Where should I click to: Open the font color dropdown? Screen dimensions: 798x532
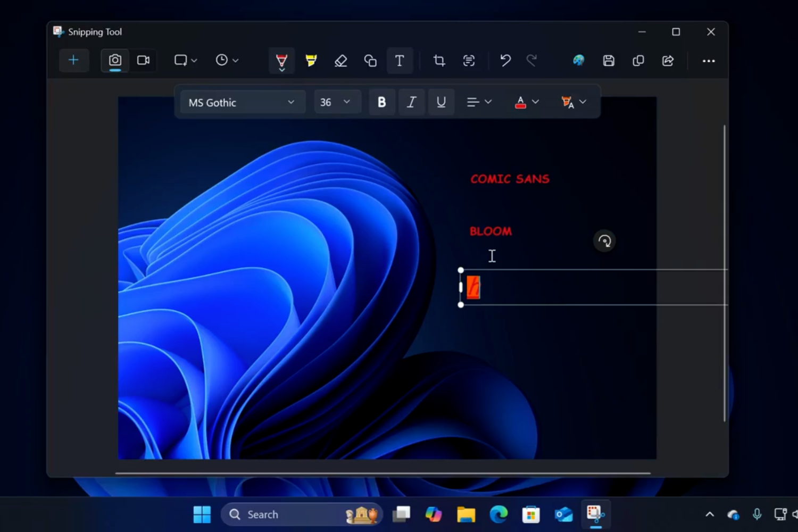527,102
